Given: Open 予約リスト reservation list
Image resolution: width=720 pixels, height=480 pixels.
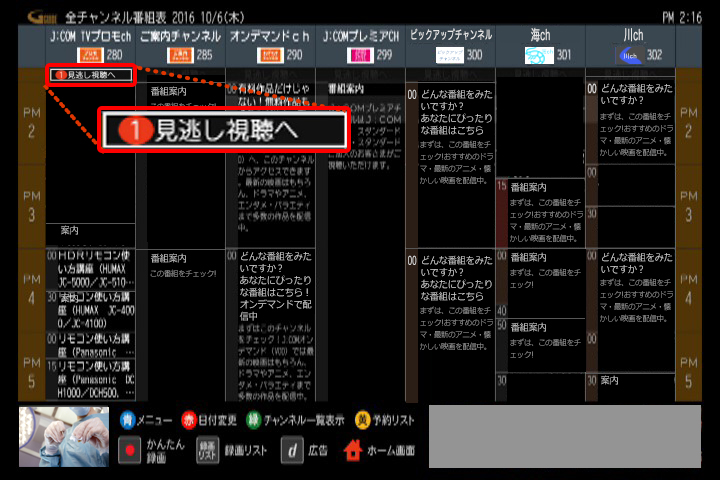Looking at the screenshot, I should (x=393, y=420).
